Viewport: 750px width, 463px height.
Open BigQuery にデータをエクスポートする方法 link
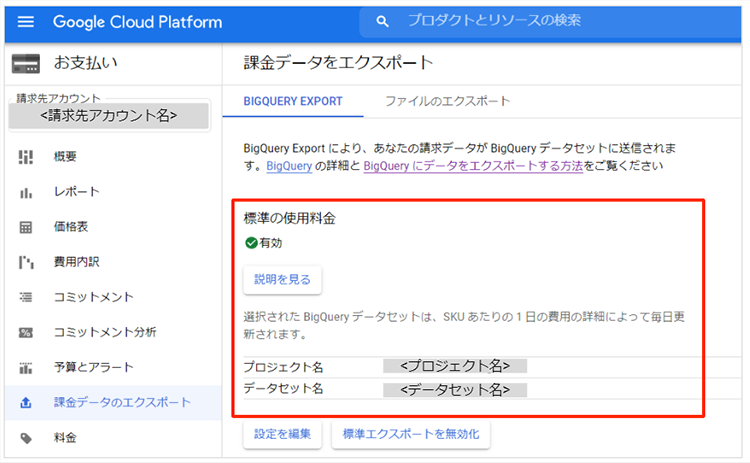click(x=473, y=166)
